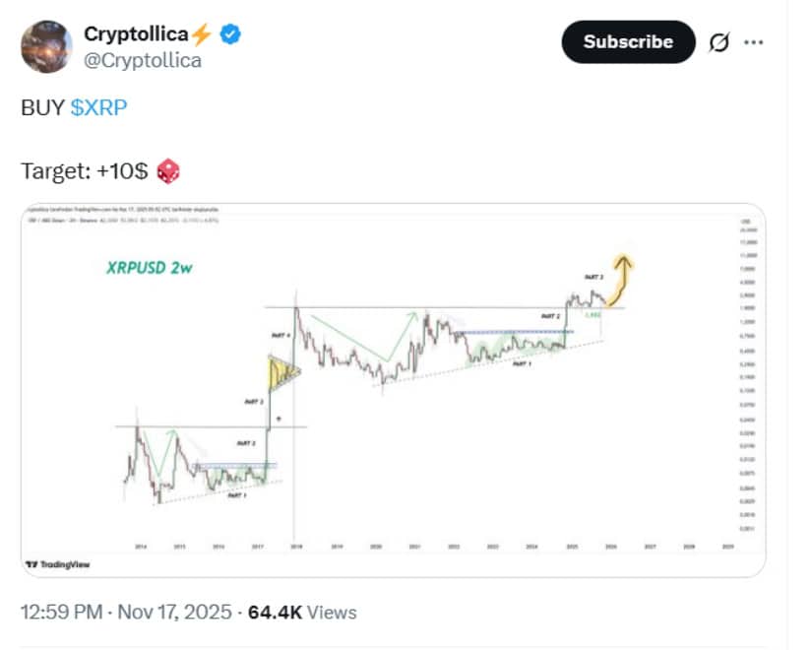Open the $XRP cashtag link

[98, 107]
